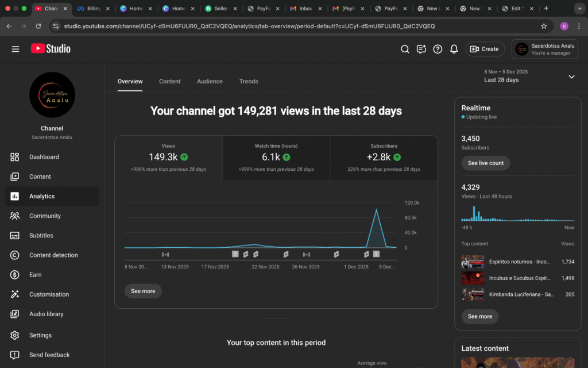Bookmark this page with the star icon
This screenshot has height=368, width=588.
pos(544,26)
